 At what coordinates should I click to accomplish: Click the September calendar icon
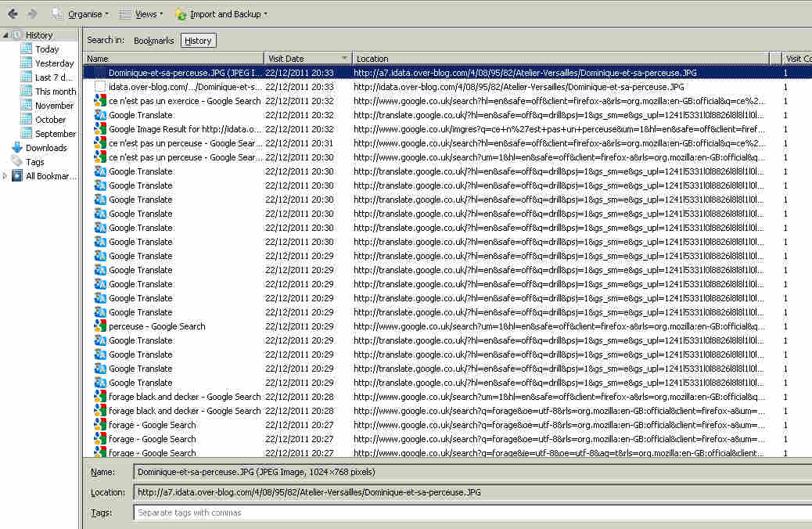coord(27,134)
